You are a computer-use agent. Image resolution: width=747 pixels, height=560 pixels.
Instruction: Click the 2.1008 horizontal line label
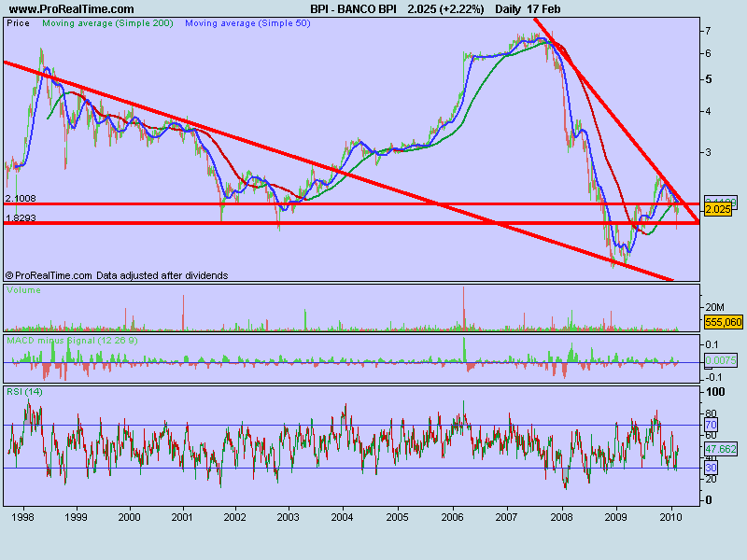click(21, 198)
